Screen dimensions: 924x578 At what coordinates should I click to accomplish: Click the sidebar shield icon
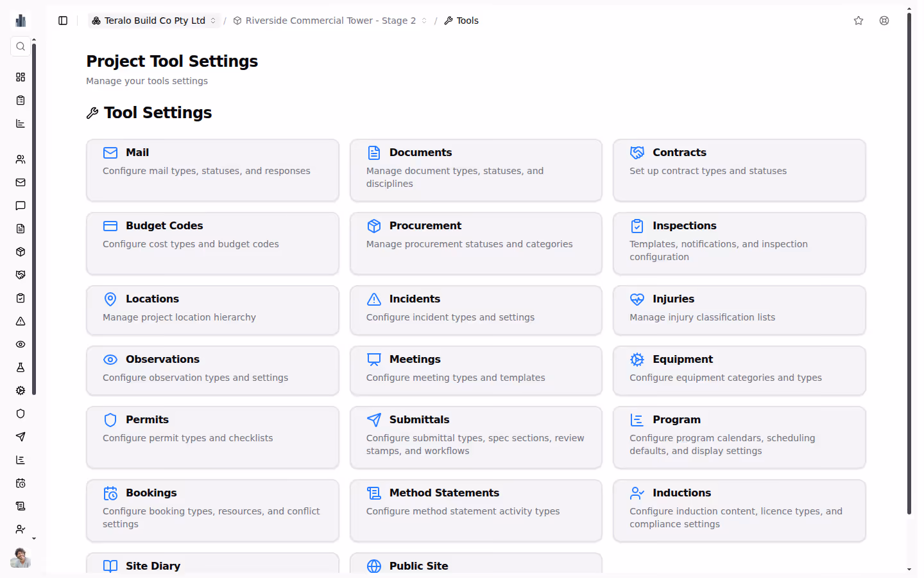point(21,414)
